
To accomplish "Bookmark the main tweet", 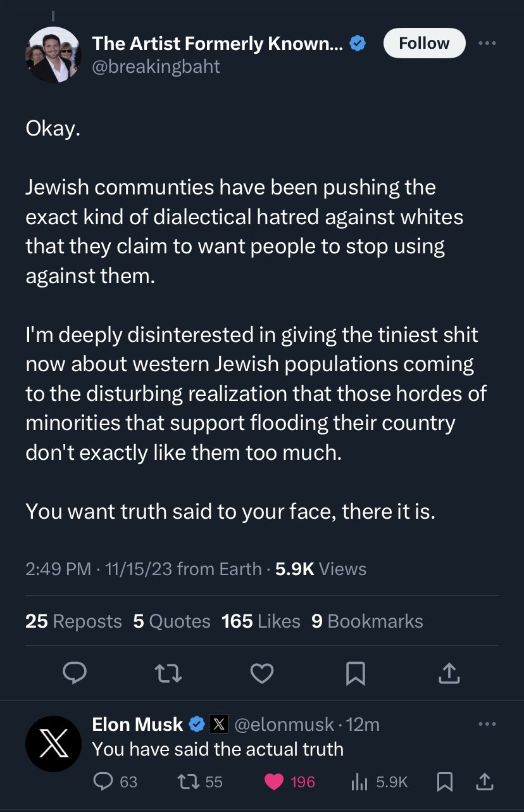I will (x=356, y=673).
